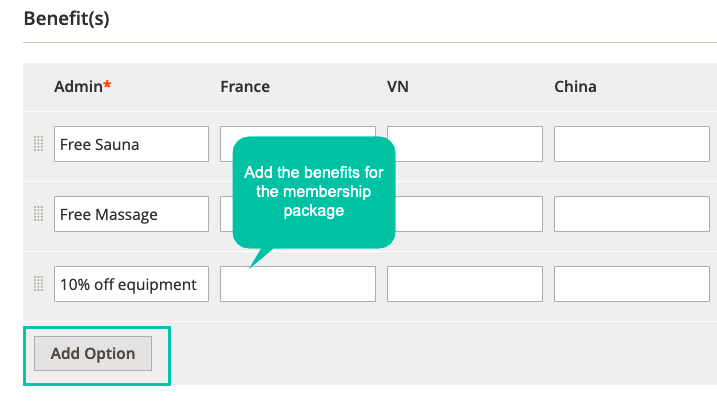717x410 pixels.
Task: Click the drag handle for 10% off equipment
Action: 38,284
